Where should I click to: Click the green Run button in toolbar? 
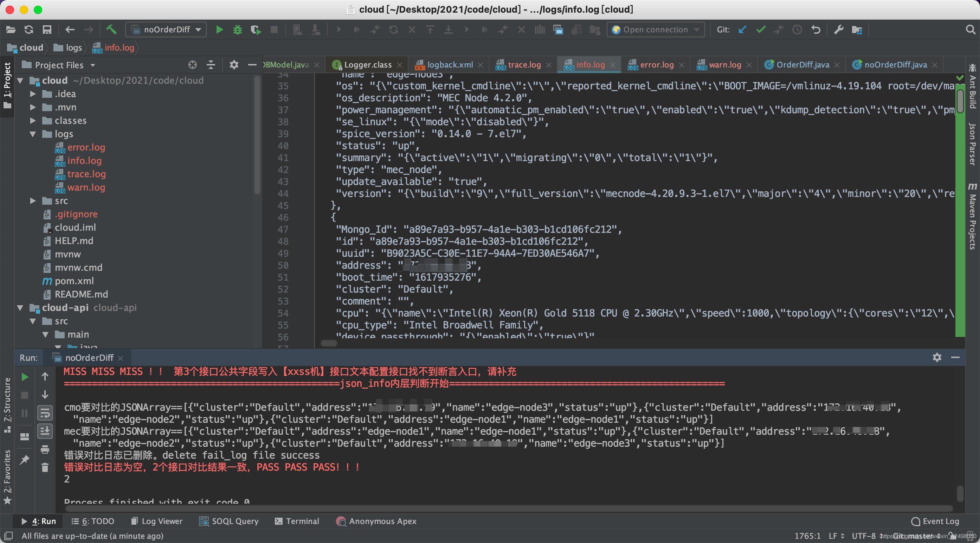click(219, 30)
